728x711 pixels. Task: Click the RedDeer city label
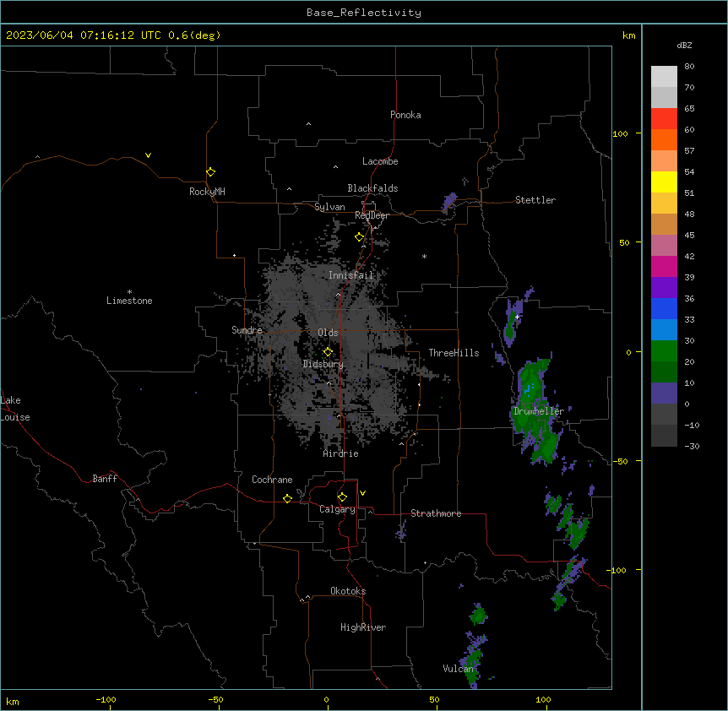372,215
